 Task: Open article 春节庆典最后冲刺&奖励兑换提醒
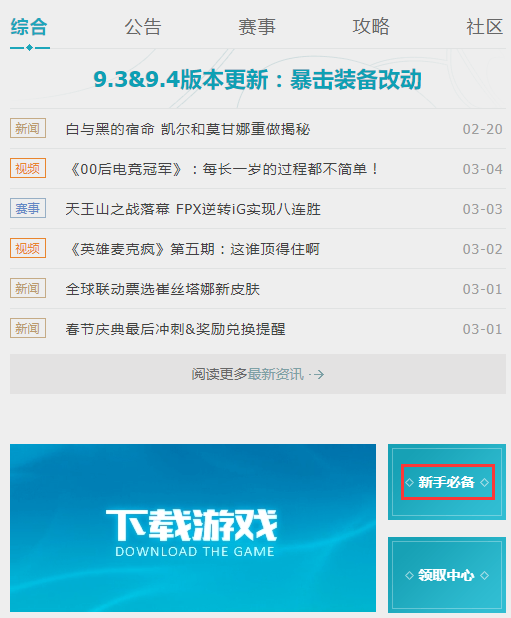point(175,329)
